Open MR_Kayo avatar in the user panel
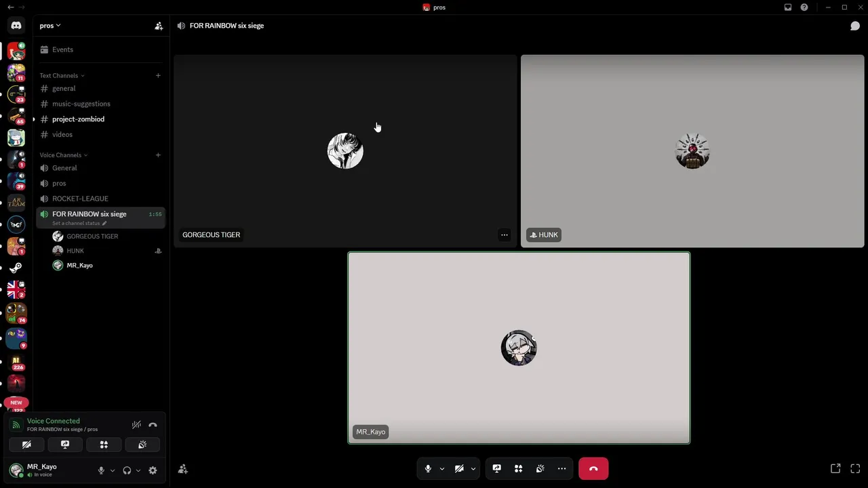Viewport: 868px width, 488px height. [x=16, y=470]
